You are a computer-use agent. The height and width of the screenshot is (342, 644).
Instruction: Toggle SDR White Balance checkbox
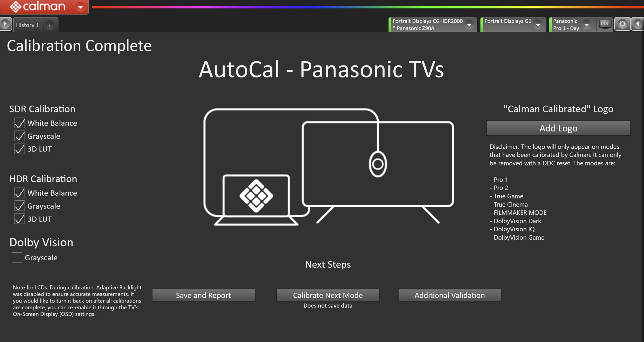coord(20,123)
